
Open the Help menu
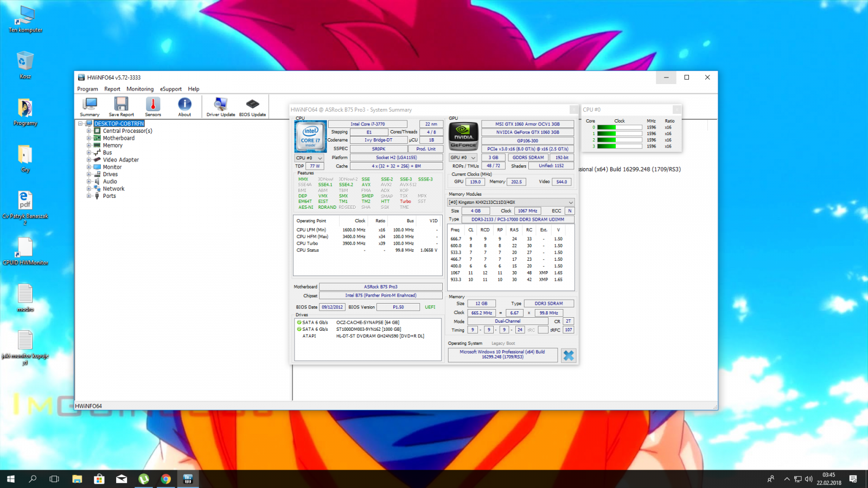pos(194,89)
